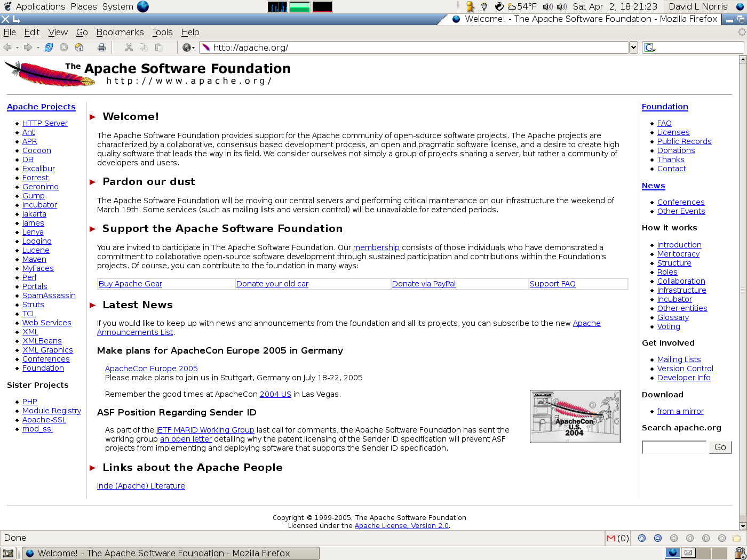
Task: Open the Help menu
Action: (190, 32)
